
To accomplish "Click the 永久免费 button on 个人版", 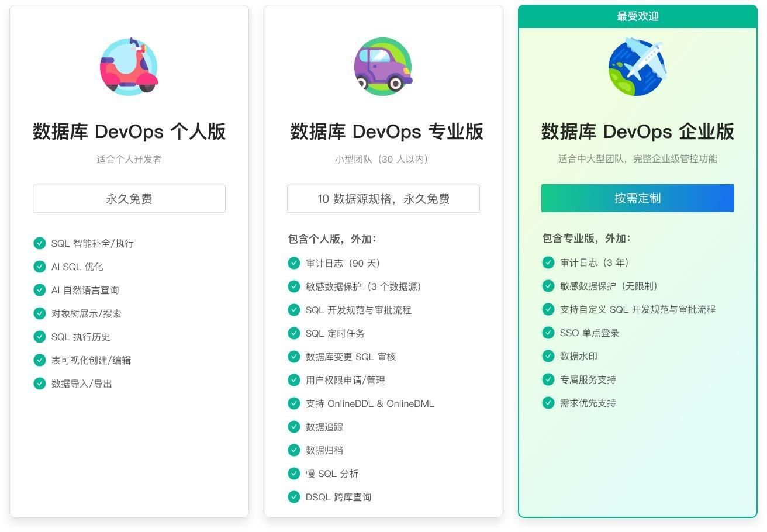I will pyautogui.click(x=129, y=198).
